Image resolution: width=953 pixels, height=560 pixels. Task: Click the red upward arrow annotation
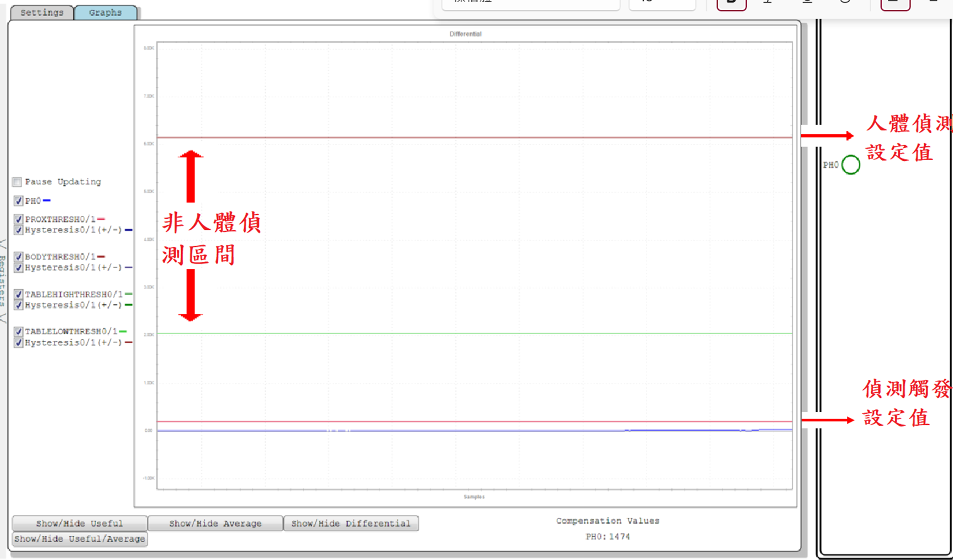tap(191, 176)
